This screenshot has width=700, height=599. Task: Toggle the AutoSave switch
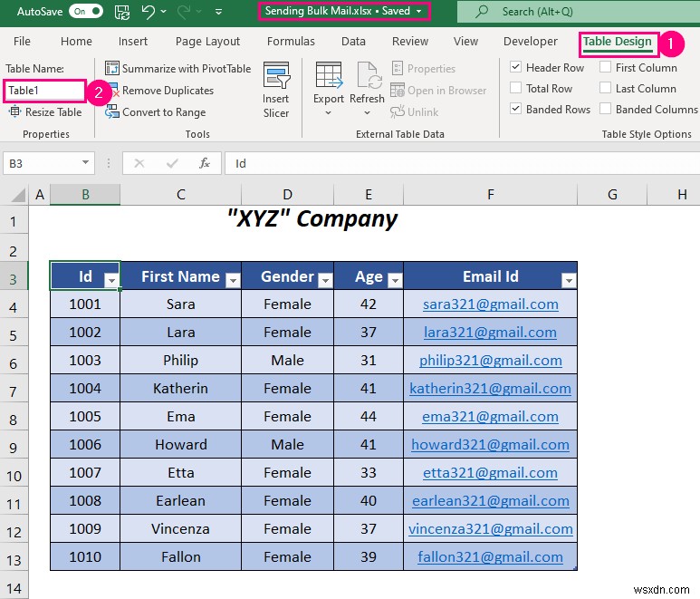86,12
